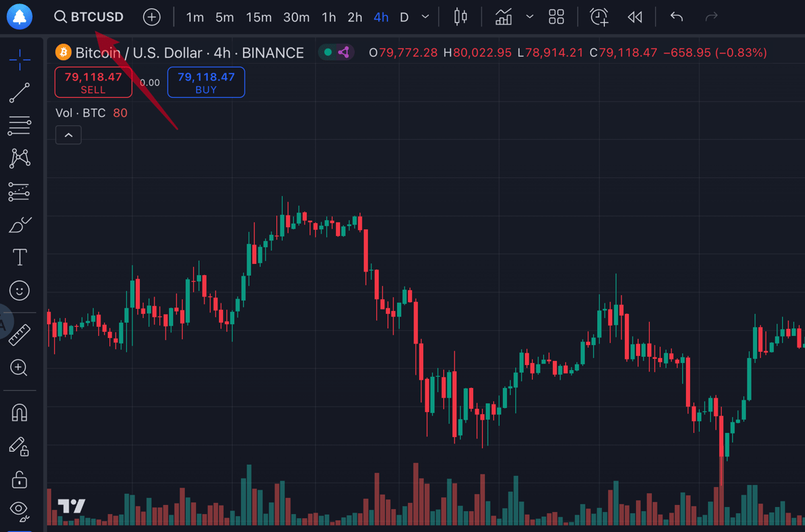Click the zoom in tool
Screen dimensions: 805x532
(19, 367)
